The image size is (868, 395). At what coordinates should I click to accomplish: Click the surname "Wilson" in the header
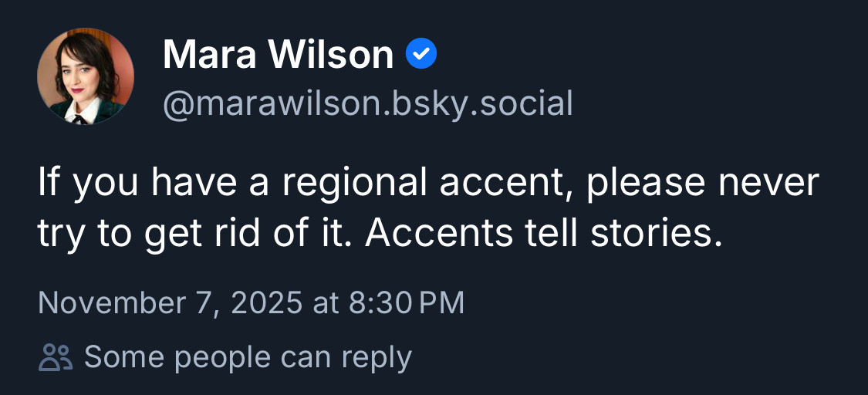(x=333, y=55)
